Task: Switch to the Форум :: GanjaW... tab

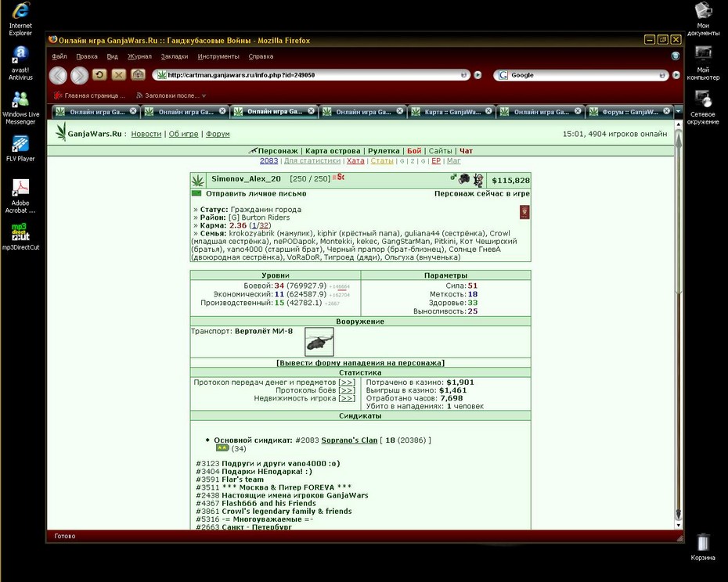Action: 629,111
